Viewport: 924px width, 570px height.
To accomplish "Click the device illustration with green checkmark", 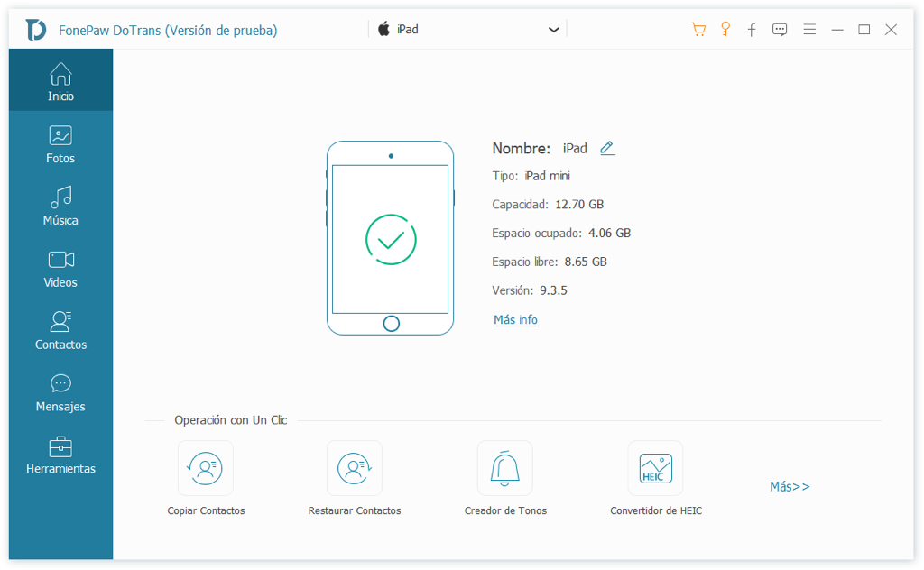I will pyautogui.click(x=390, y=238).
